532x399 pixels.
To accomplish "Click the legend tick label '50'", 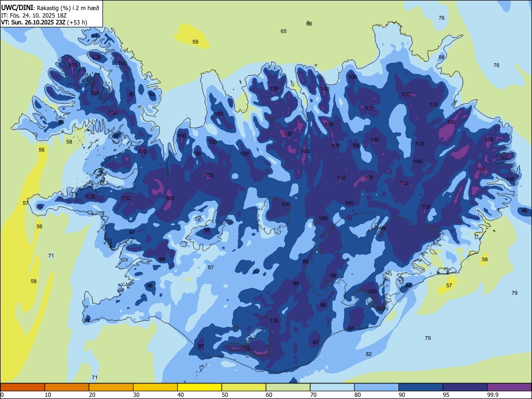I will tap(225, 395).
